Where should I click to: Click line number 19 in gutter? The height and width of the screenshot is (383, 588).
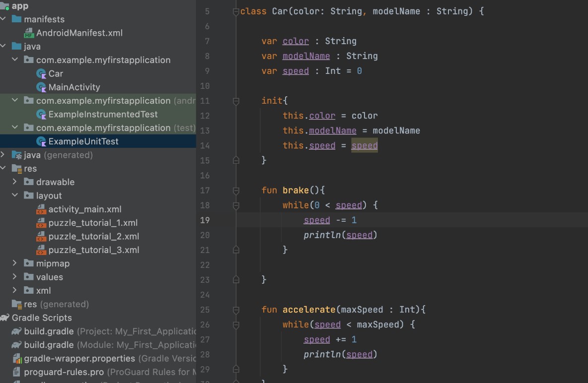tap(205, 220)
